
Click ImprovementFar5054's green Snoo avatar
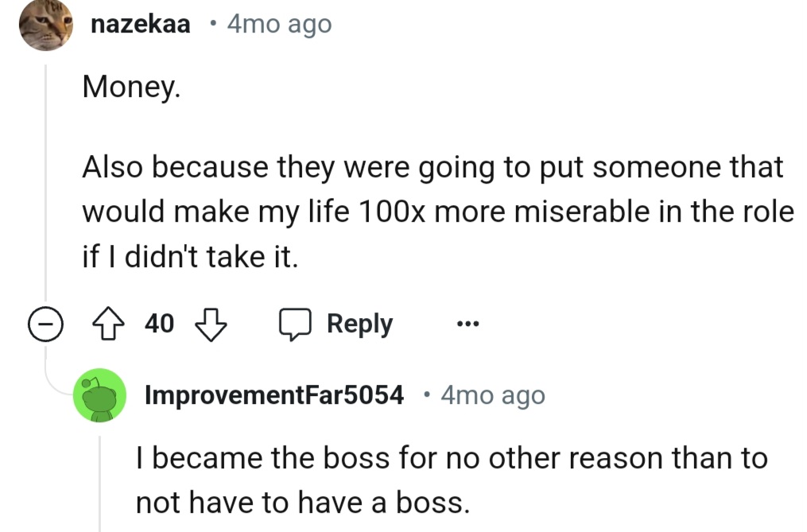pos(99,395)
